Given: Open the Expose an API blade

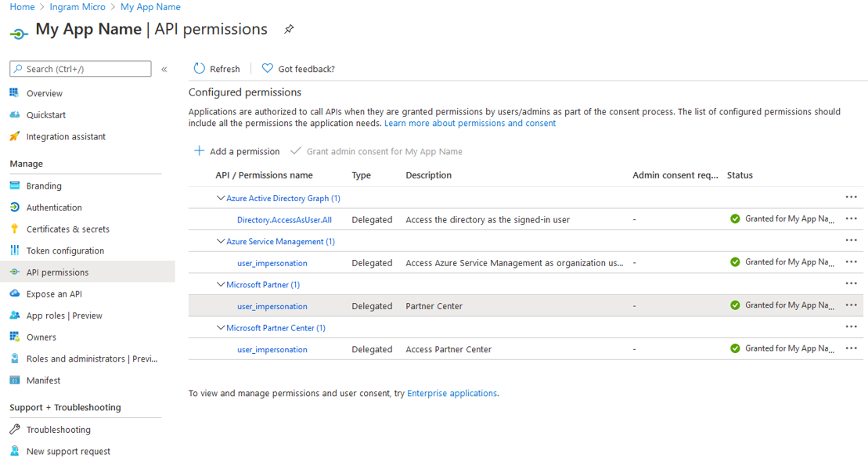Looking at the screenshot, I should point(56,294).
